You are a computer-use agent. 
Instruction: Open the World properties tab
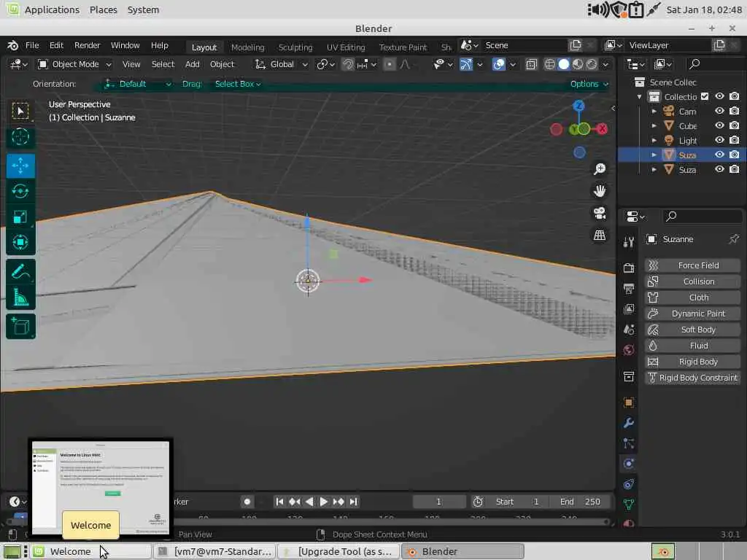[x=628, y=350]
